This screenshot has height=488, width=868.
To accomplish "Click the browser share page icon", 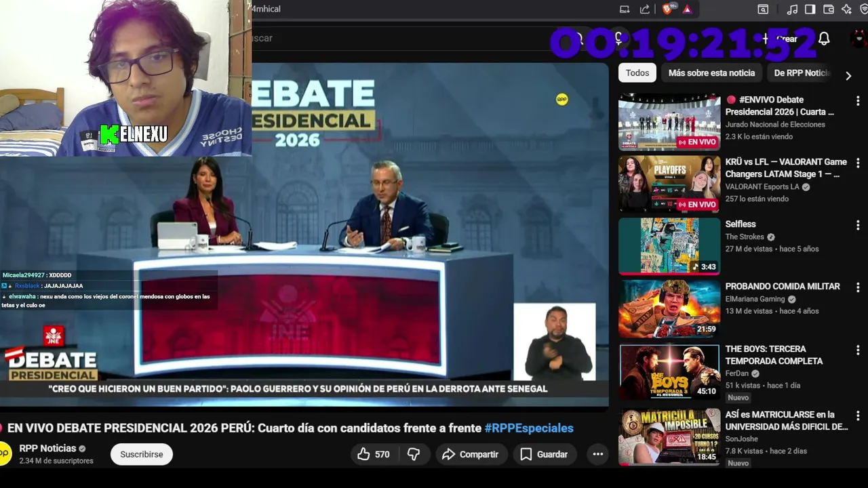I will point(645,9).
